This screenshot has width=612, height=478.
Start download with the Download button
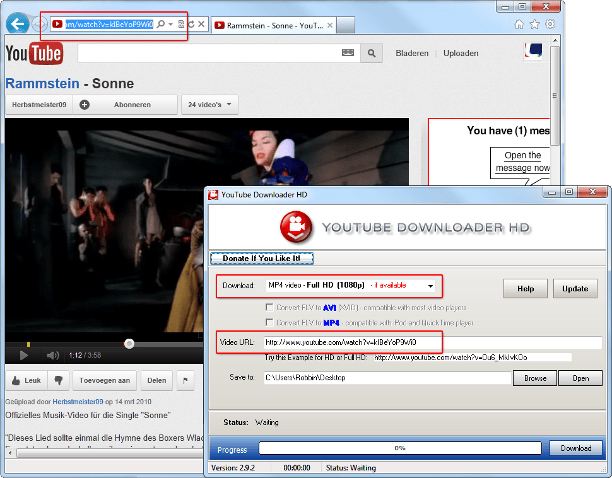pyautogui.click(x=576, y=448)
